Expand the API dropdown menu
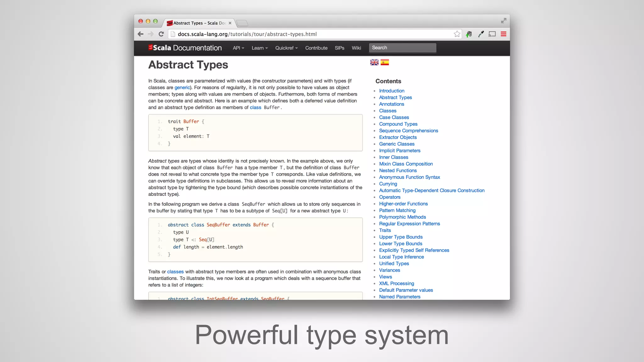The image size is (644, 362). coord(238,48)
